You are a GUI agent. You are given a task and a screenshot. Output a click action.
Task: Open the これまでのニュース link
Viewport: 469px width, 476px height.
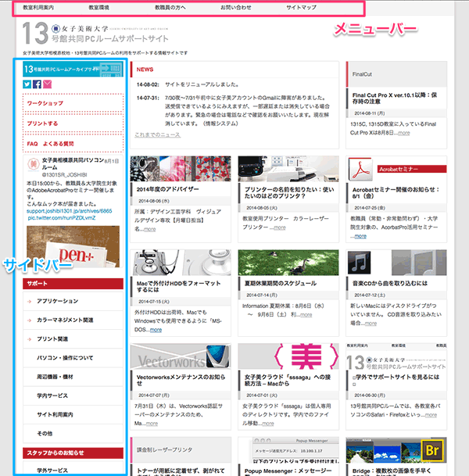pyautogui.click(x=158, y=134)
